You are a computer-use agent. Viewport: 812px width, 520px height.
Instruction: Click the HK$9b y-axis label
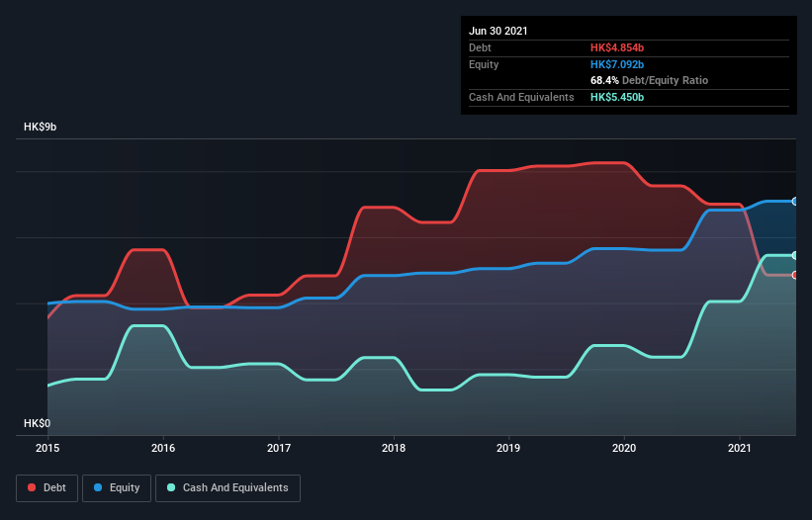click(40, 127)
